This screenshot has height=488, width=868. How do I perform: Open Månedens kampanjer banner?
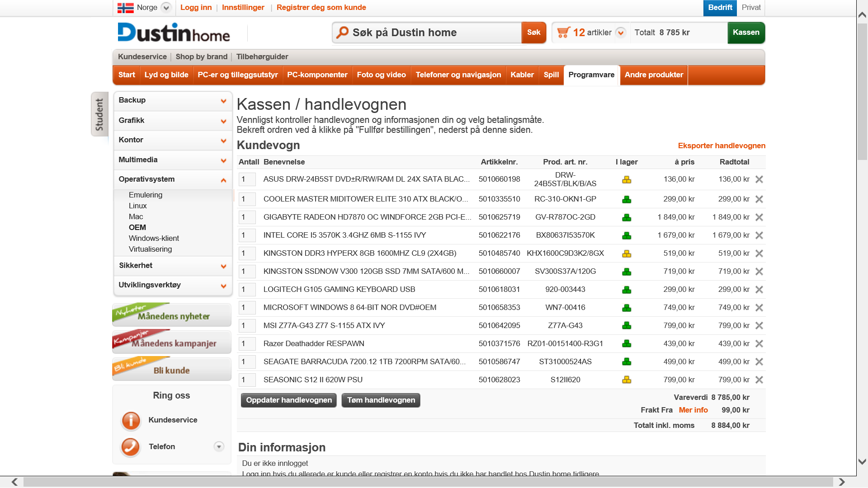coord(172,342)
